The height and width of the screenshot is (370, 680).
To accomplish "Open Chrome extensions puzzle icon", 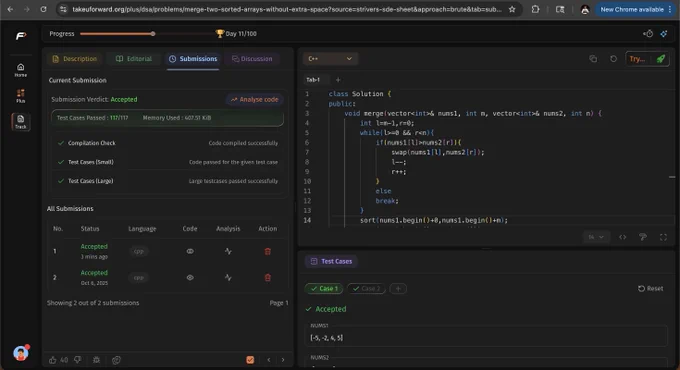I will pos(536,9).
